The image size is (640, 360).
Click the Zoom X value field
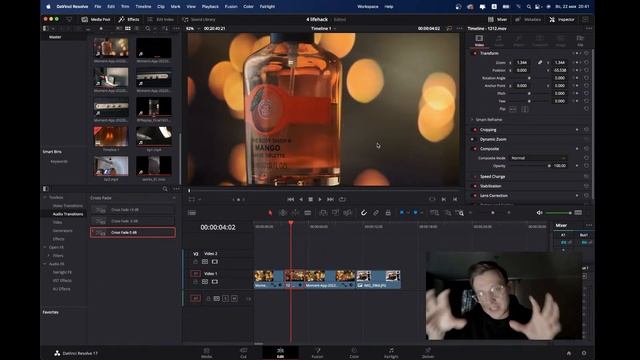pos(522,62)
